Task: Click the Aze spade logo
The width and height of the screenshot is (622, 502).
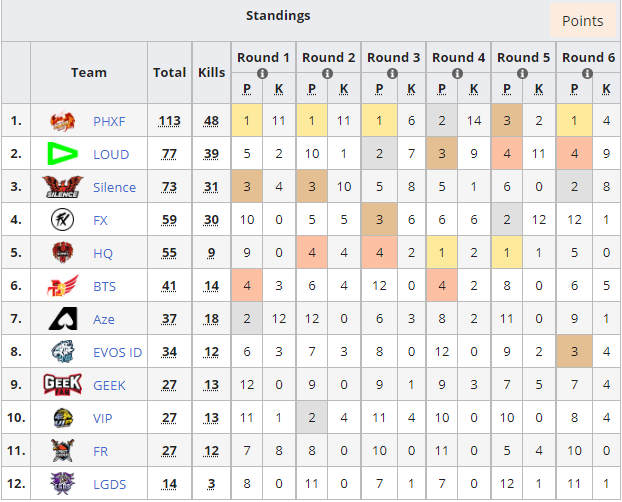Action: coord(62,318)
